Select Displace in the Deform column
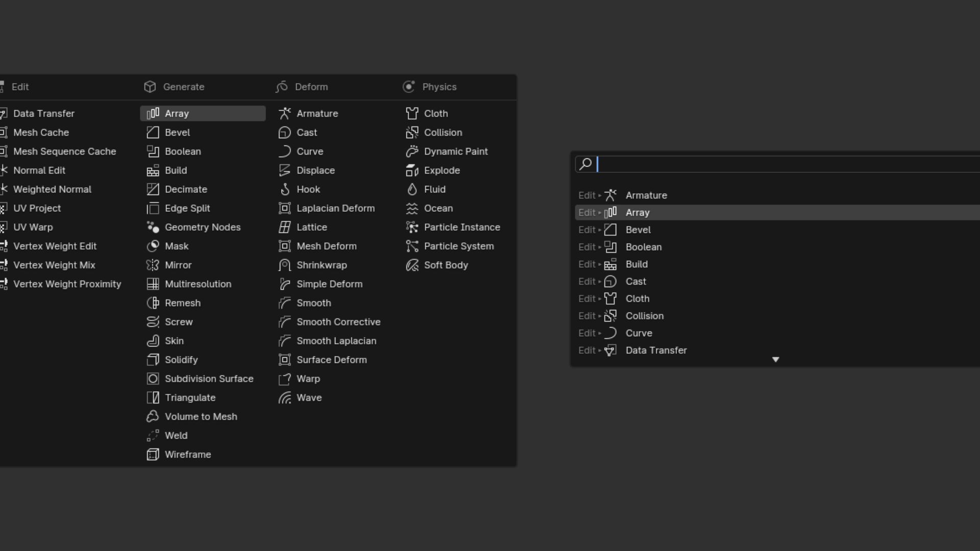The image size is (980, 551). tap(333, 170)
